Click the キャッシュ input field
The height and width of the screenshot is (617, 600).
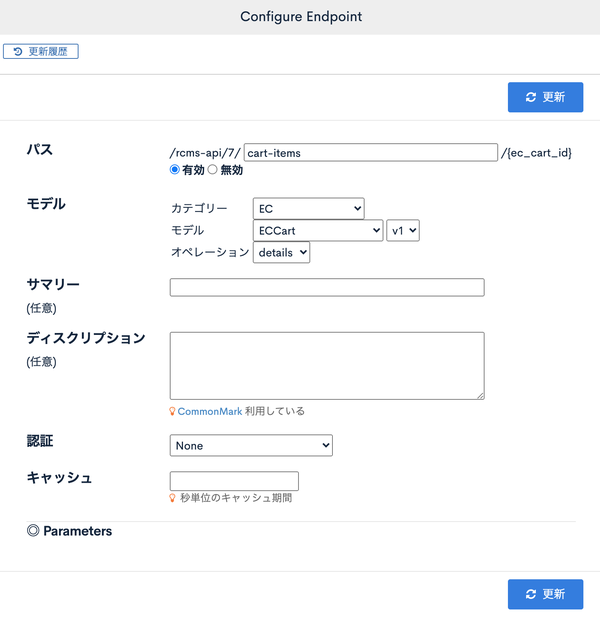tap(234, 481)
